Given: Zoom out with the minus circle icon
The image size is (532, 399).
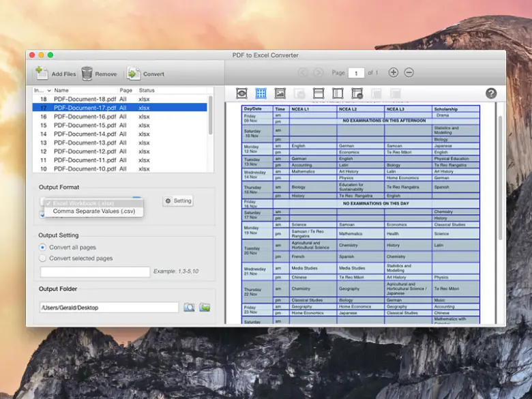Looking at the screenshot, I should coord(409,72).
